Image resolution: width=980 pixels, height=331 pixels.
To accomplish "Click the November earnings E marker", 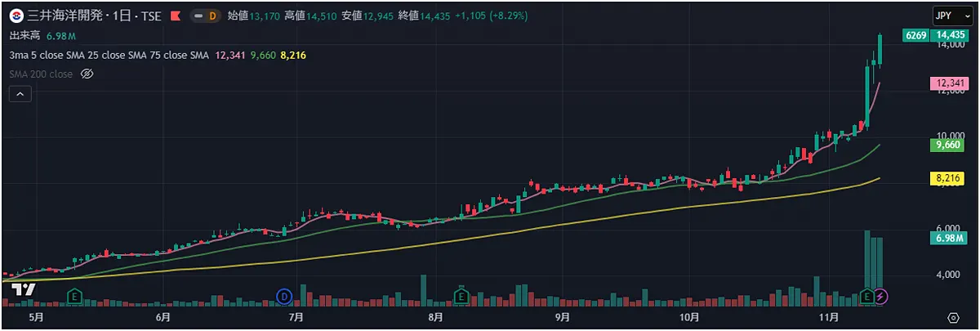I will tap(867, 295).
